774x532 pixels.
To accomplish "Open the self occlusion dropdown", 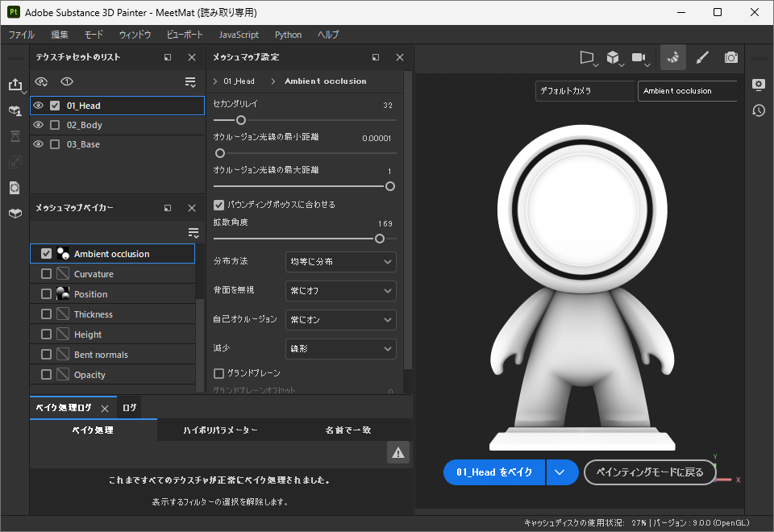I will click(339, 320).
